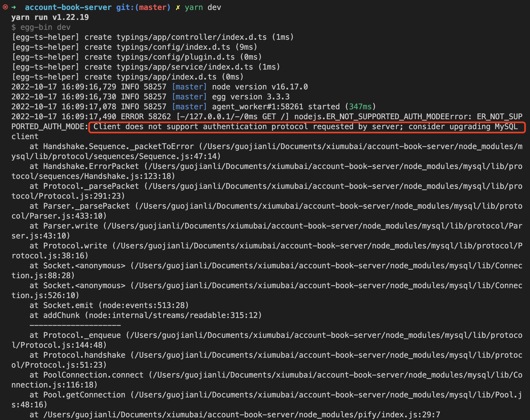Screen dimensions: 530x420
Task: Open typings/config/index.d.ts path link
Action: (x=173, y=47)
